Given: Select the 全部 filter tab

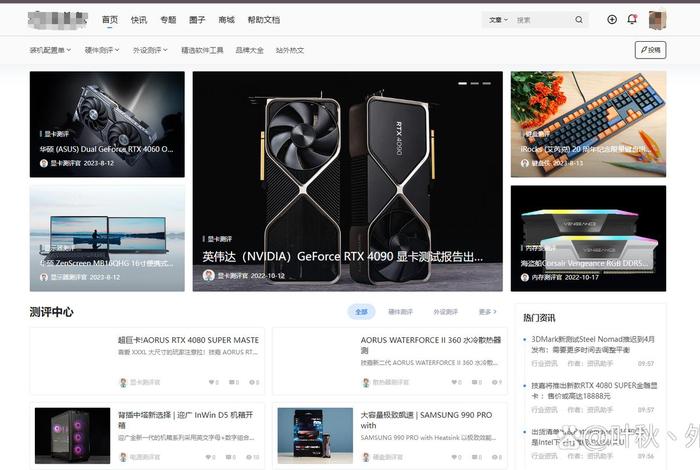Looking at the screenshot, I should coord(361,312).
